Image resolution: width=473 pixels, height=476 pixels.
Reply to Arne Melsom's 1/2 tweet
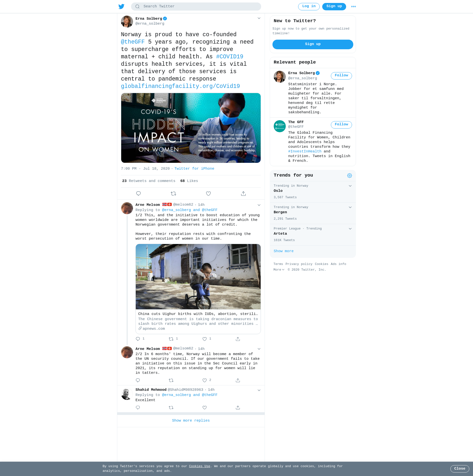(x=138, y=339)
